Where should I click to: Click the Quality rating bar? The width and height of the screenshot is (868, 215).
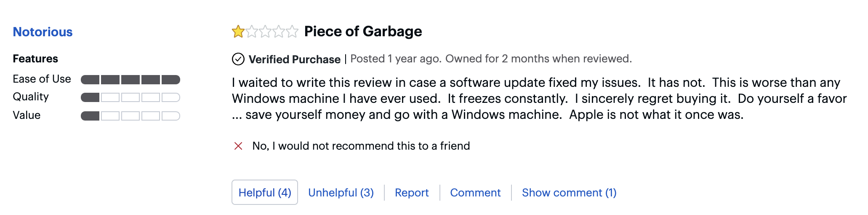[x=130, y=98]
